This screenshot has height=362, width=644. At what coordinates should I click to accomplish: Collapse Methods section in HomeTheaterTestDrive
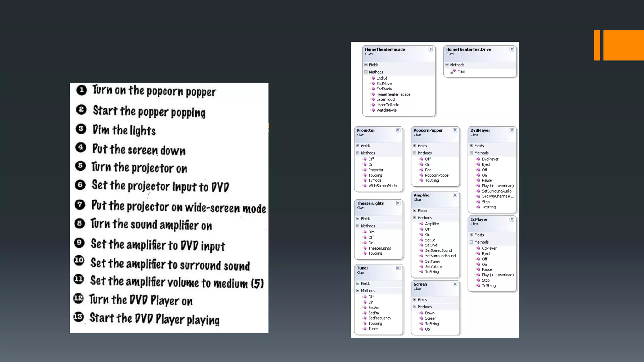tap(447, 65)
